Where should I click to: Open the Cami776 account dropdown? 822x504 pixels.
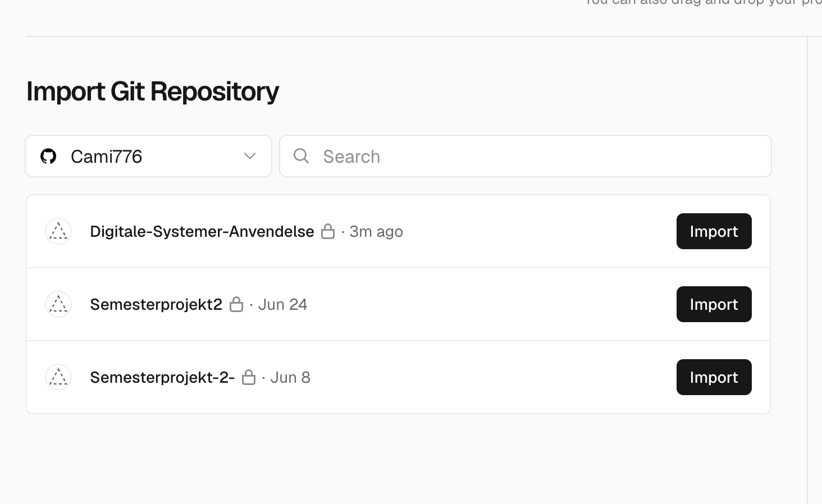pos(149,156)
